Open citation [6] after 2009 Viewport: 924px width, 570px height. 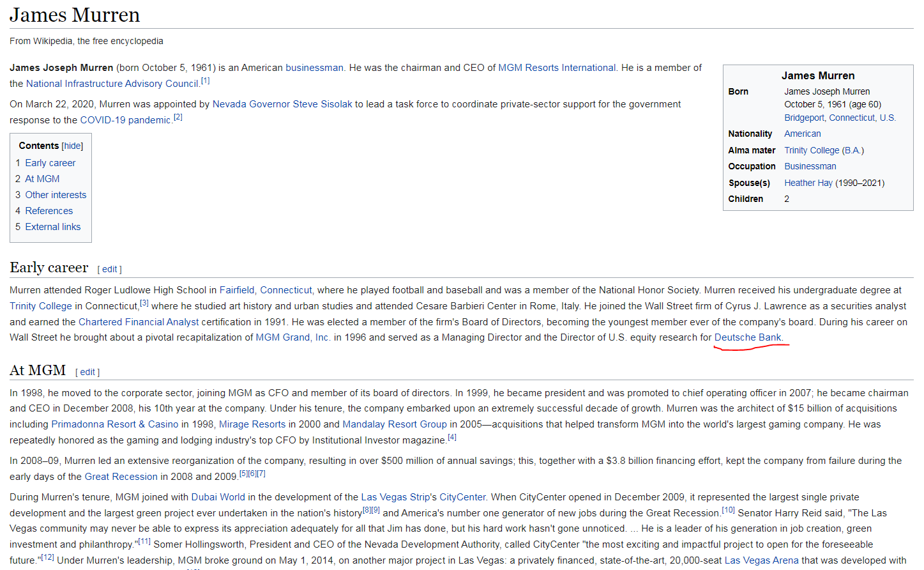pyautogui.click(x=252, y=474)
